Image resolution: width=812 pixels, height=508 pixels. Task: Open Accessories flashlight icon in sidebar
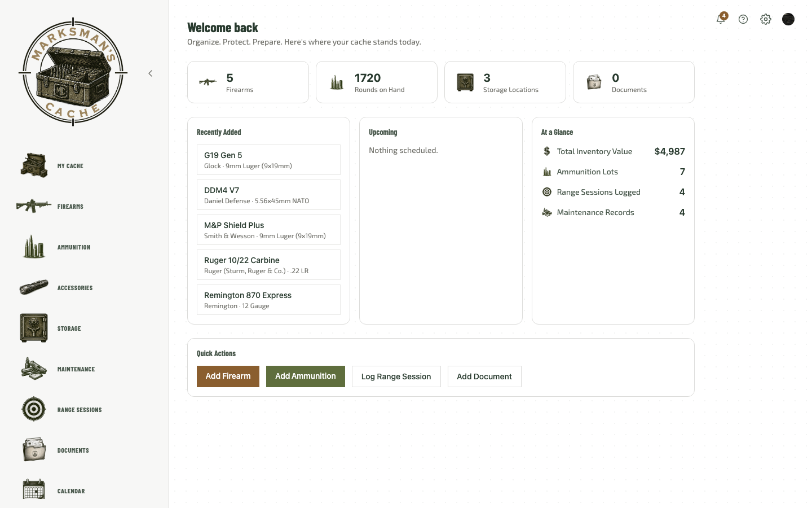(x=34, y=287)
